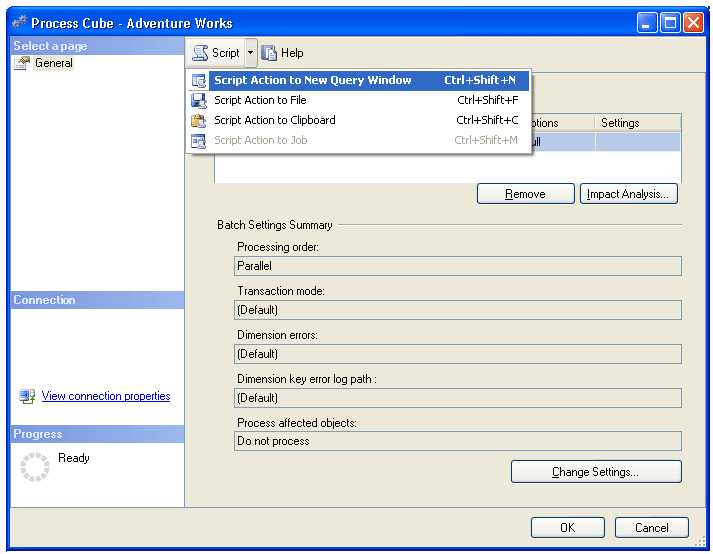Click the Process affected objects field

pyautogui.click(x=458, y=441)
